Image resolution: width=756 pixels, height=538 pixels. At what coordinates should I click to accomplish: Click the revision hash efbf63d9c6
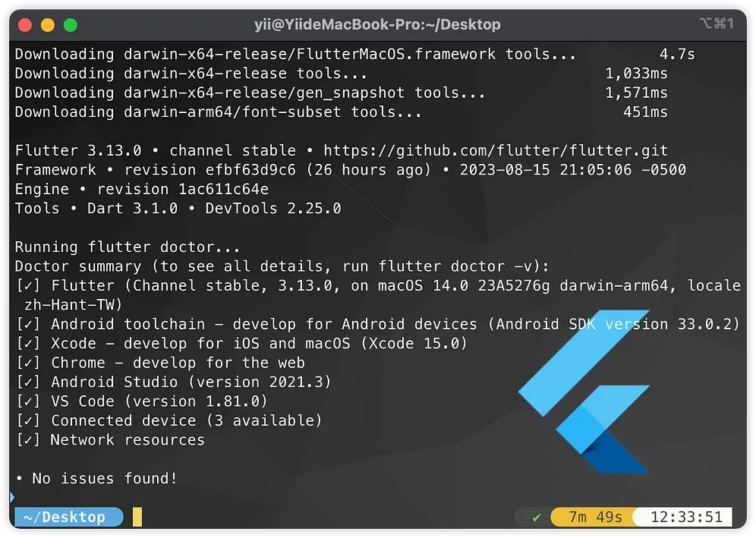pos(250,170)
